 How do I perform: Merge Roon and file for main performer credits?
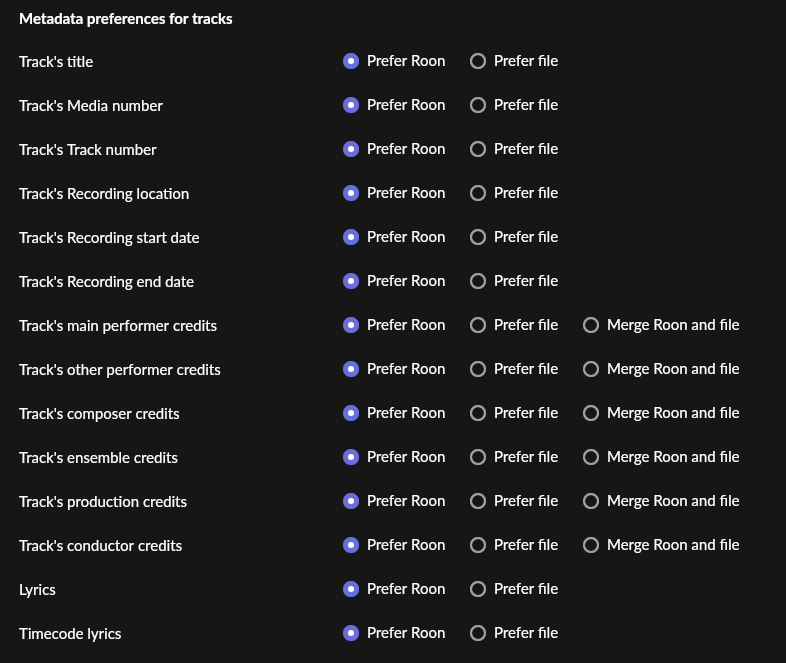591,325
